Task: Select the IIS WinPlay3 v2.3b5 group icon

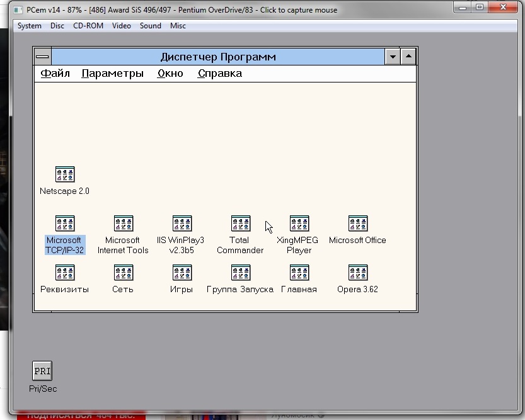Action: [x=182, y=224]
